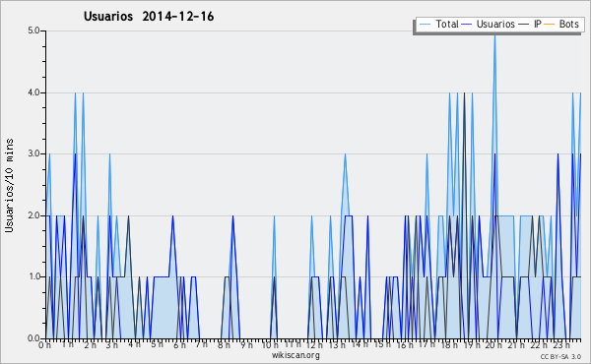Viewport: 591px width, 364px height.
Task: Click the CC BY-SA 3.0 license text
Action: pyautogui.click(x=560, y=356)
